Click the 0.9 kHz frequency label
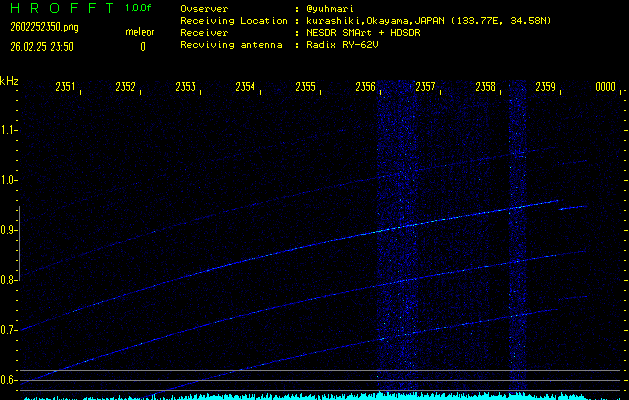 (x=9, y=230)
